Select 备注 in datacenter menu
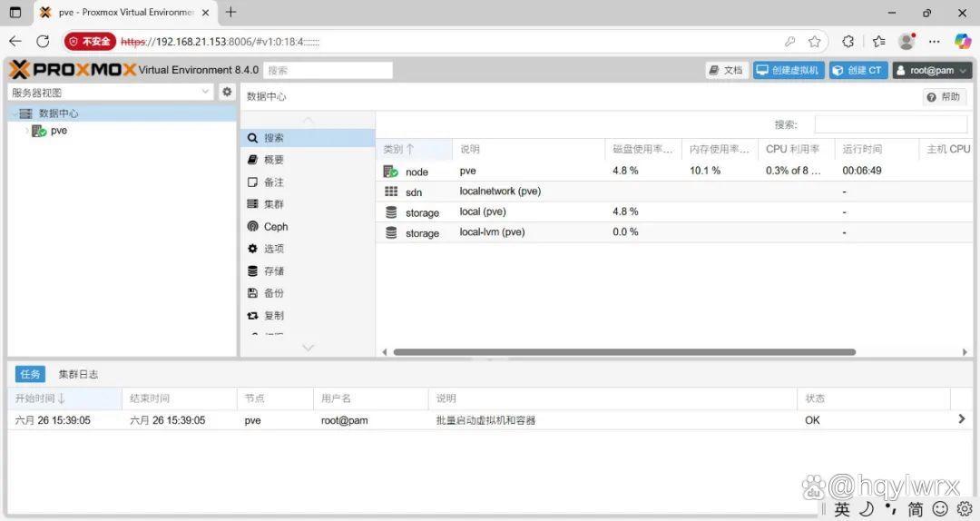Screen dimensions: 980x521 point(308,182)
